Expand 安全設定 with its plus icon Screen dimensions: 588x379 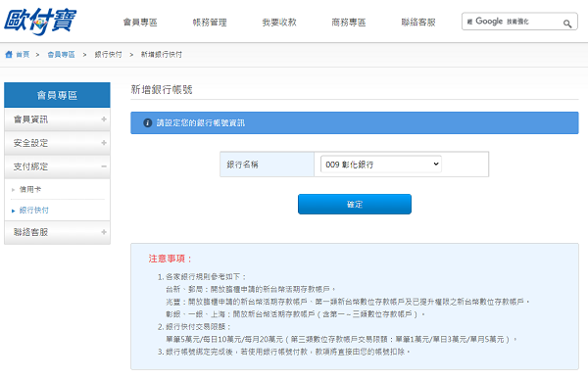pyautogui.click(x=104, y=143)
